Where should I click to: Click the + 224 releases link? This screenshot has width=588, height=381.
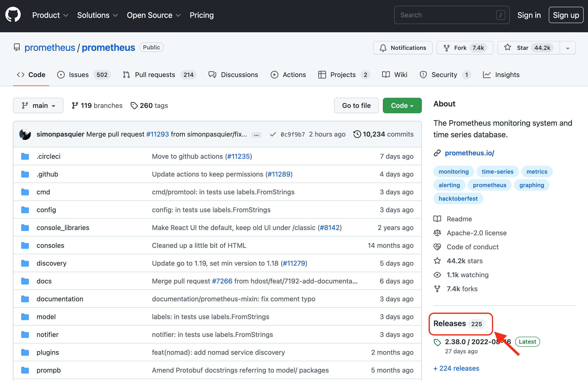[456, 368]
